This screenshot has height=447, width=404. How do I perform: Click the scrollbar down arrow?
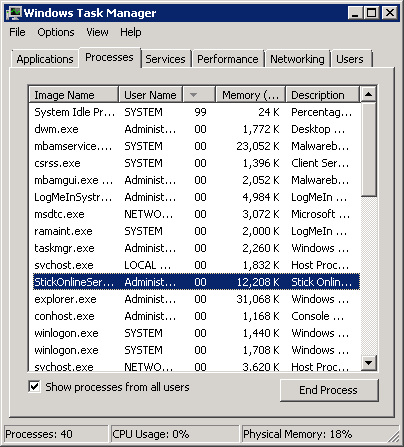coord(369,363)
